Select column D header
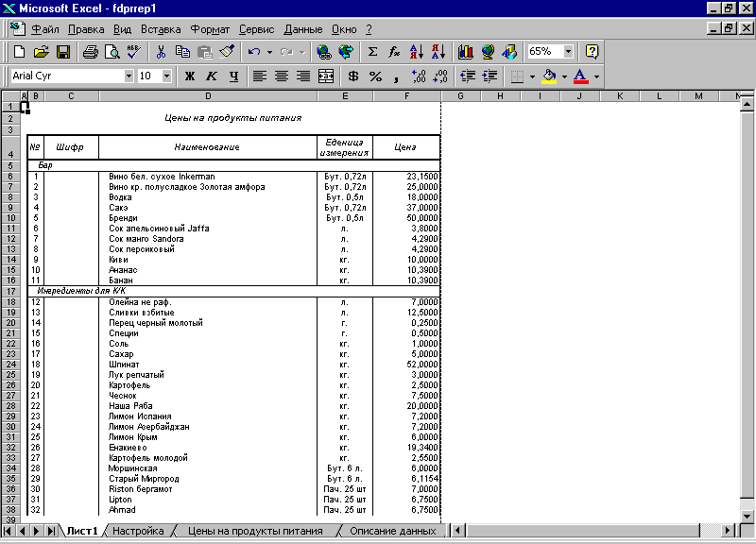Image resolution: width=756 pixels, height=544 pixels. point(208,96)
